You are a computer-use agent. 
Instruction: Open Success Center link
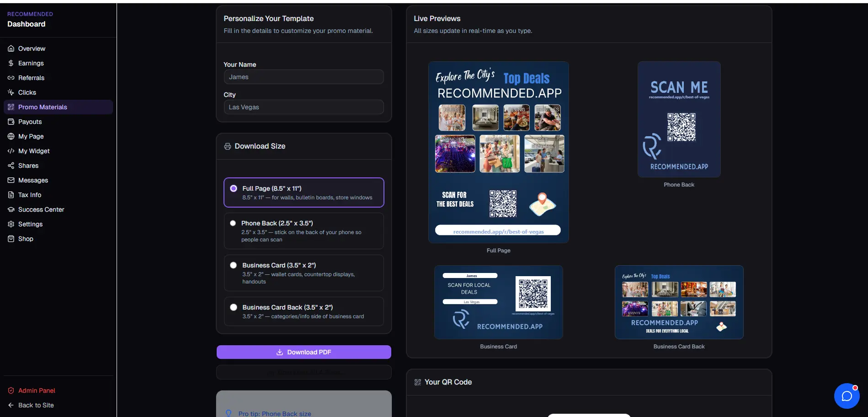pos(58,209)
